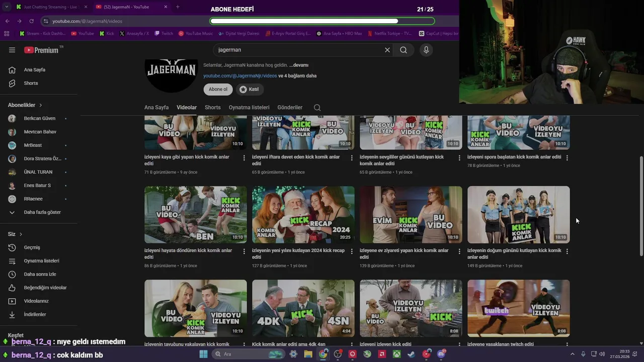Reload the page in the browser toolbar

click(x=31, y=21)
